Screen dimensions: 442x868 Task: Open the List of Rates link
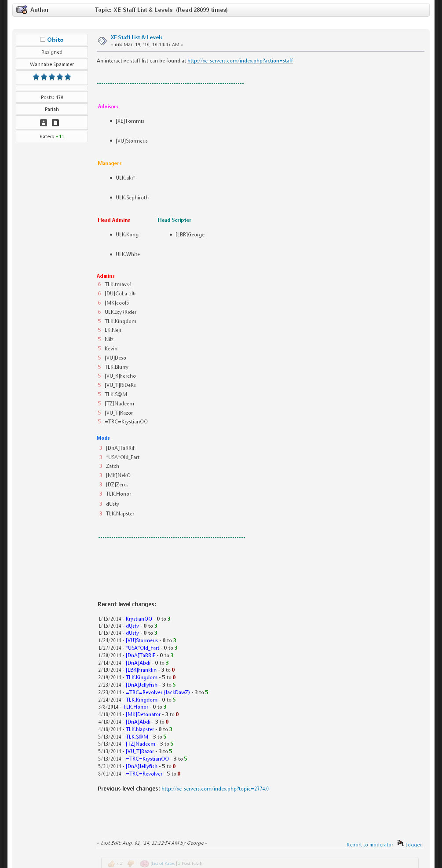click(x=163, y=864)
